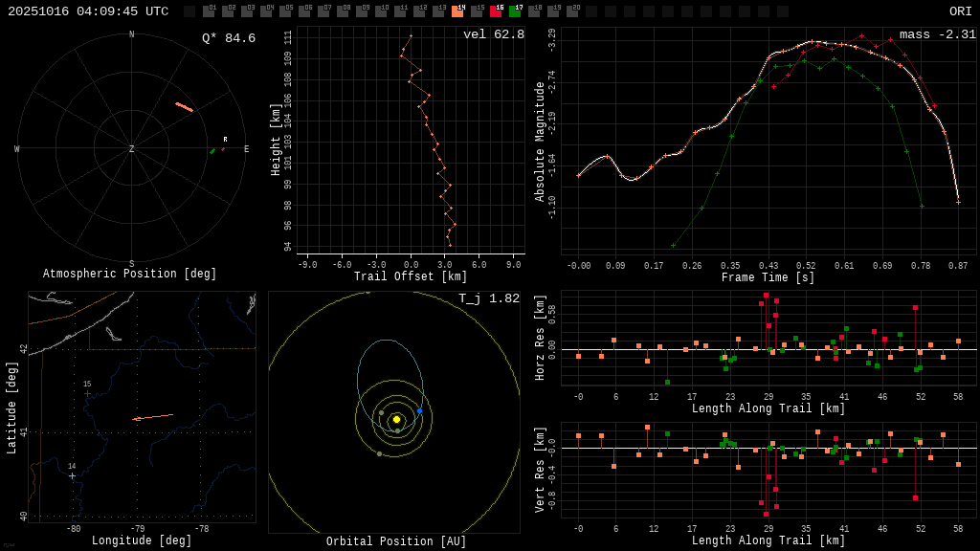
Task: Select the gray station 20 indicator box
Action: click(x=572, y=11)
